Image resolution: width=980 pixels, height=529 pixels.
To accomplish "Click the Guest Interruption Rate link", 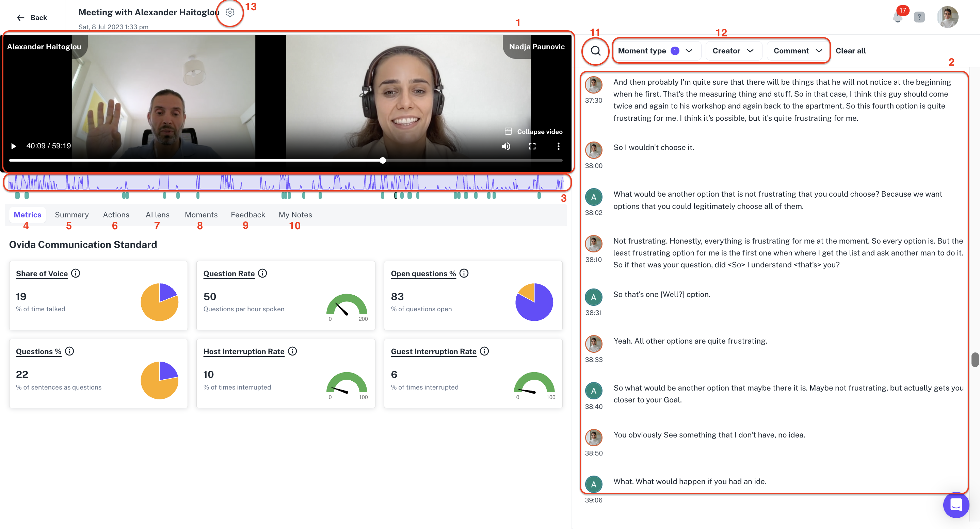I will 433,352.
